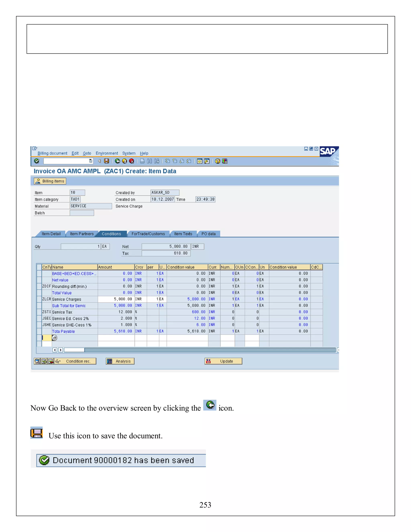This screenshot has height=532, width=411.
Task: Click the horizontal scrollbar right arrow
Action: point(61,350)
